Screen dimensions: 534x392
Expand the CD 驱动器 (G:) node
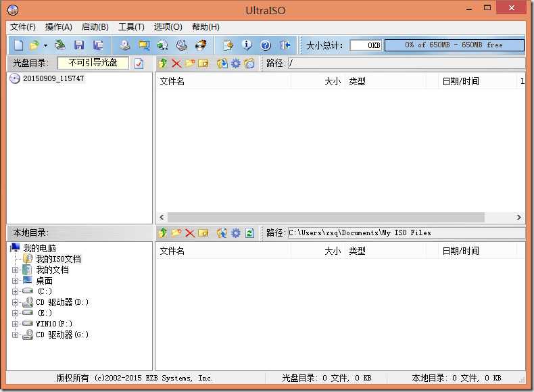[x=15, y=335]
